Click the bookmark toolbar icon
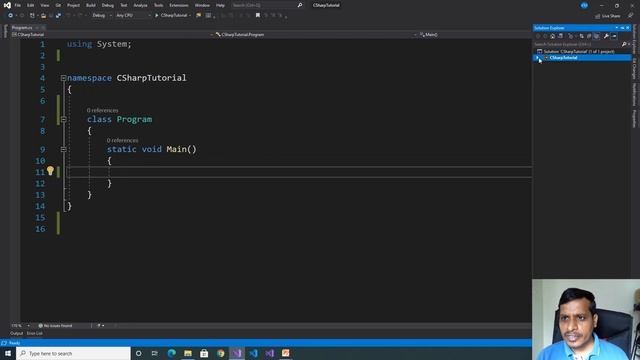Image resolution: width=640 pixels, height=360 pixels. 258,16
